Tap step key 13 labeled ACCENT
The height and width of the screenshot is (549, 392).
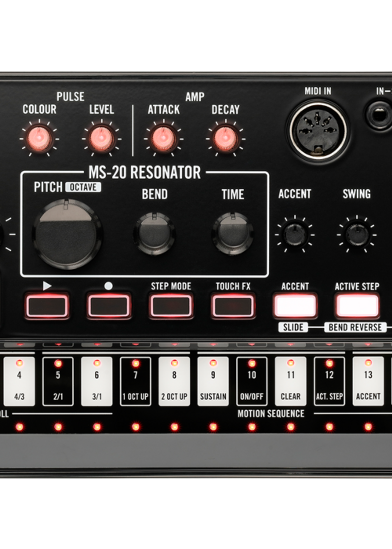[x=368, y=381]
